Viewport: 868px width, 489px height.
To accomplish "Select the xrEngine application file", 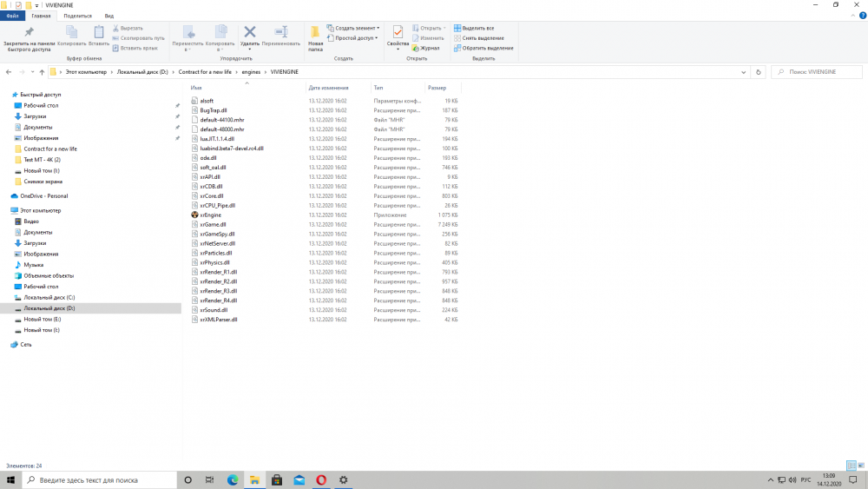I will [x=212, y=215].
